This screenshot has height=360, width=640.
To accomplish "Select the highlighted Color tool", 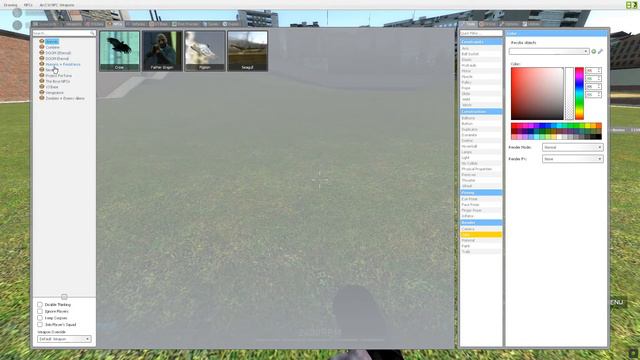I will click(481, 235).
